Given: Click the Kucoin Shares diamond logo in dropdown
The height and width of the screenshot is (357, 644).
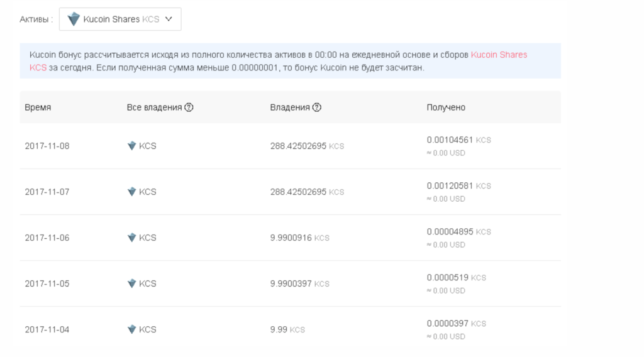Looking at the screenshot, I should (74, 19).
